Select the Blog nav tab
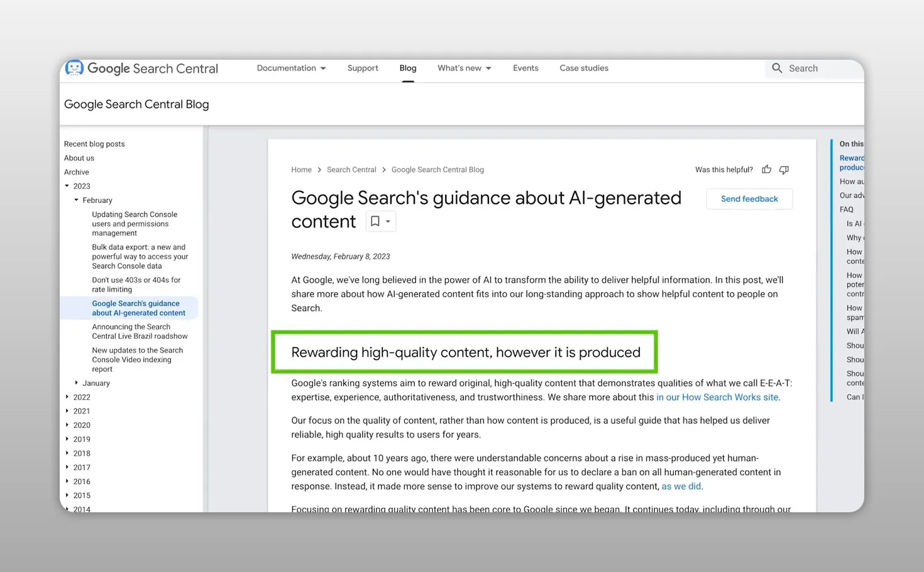Screen dimensions: 924x572 tap(408, 68)
